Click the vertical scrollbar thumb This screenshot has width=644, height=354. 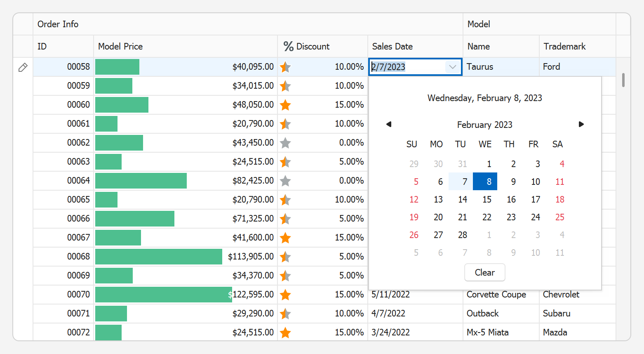pos(623,80)
